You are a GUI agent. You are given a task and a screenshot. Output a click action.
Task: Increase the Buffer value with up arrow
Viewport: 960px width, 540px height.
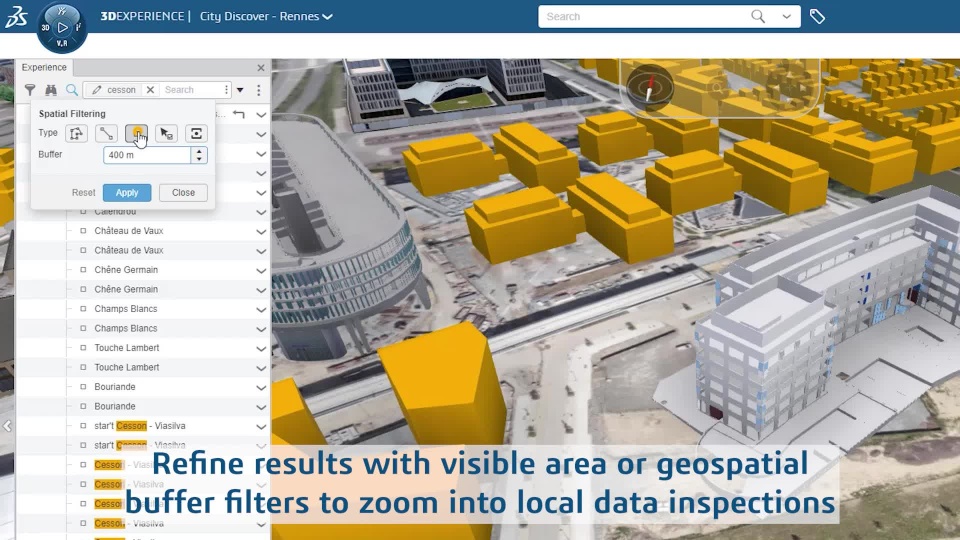point(199,151)
